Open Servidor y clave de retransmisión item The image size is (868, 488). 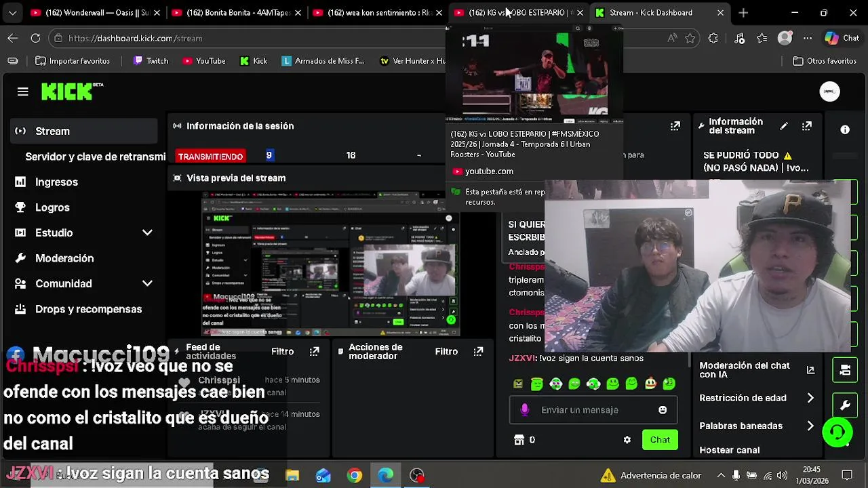click(95, 157)
